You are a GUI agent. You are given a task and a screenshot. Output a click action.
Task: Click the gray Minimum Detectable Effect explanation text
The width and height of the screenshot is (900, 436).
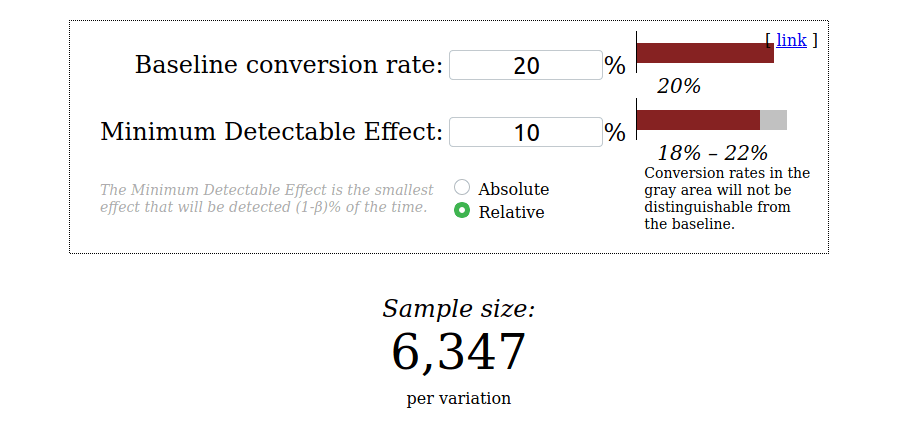pyautogui.click(x=266, y=198)
